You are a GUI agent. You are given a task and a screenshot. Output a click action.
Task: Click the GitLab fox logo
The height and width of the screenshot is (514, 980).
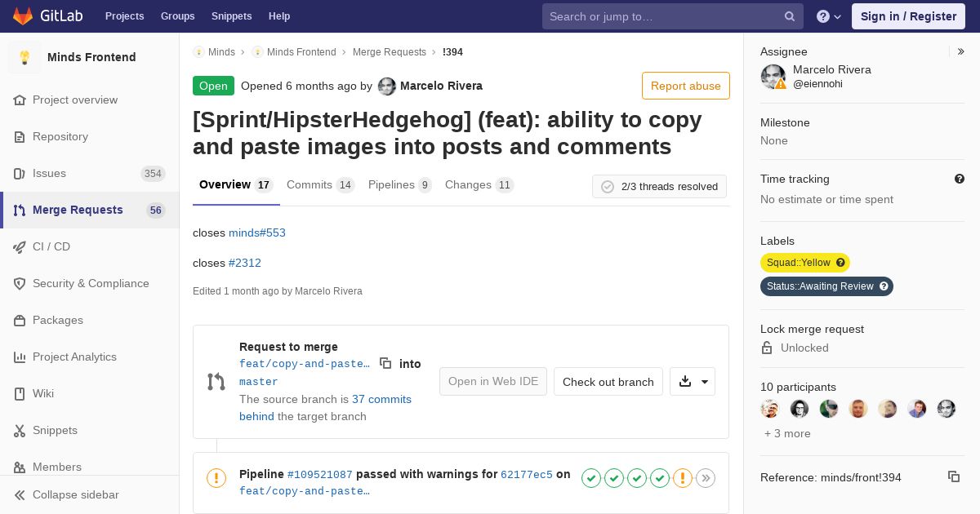point(23,16)
